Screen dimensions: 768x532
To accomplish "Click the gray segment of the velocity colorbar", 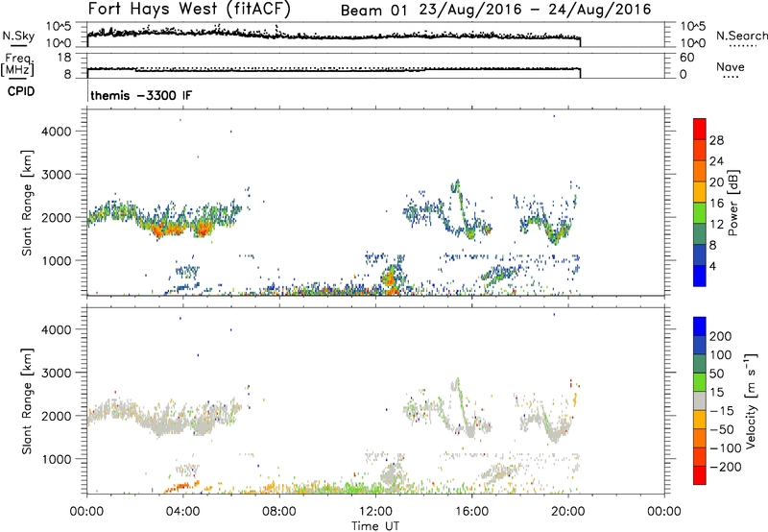I will pos(700,400).
